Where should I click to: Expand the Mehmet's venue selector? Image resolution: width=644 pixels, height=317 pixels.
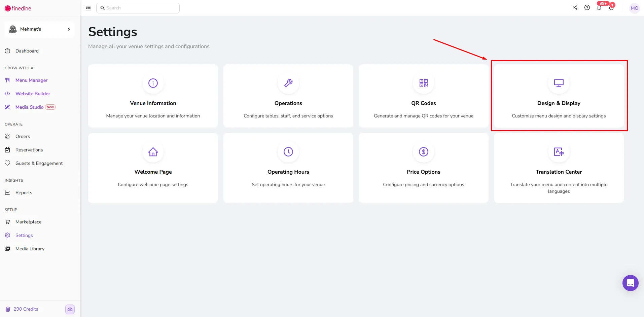[x=40, y=29]
